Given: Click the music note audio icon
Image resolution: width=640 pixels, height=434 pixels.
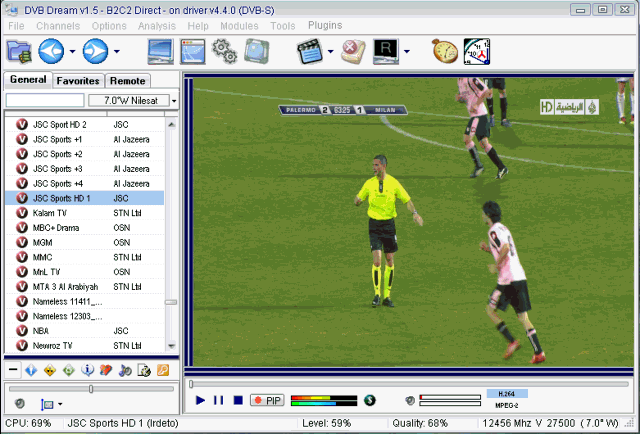Looking at the screenshot, I should point(125,370).
